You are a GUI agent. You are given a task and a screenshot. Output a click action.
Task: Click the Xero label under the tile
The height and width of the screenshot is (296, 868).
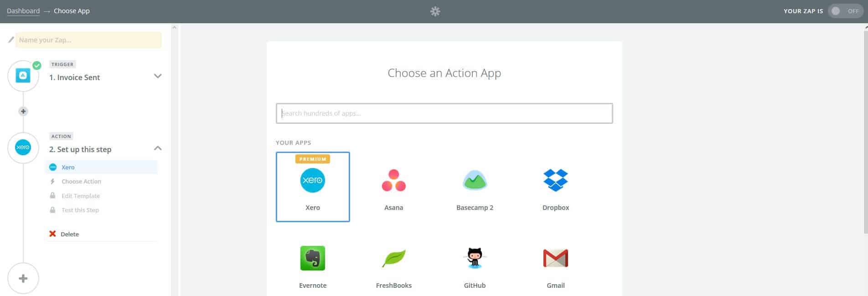(313, 207)
